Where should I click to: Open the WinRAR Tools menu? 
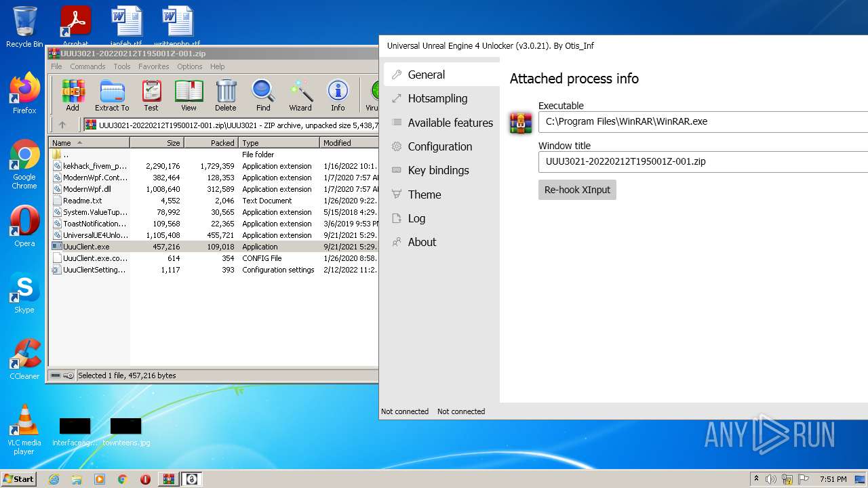pos(122,66)
